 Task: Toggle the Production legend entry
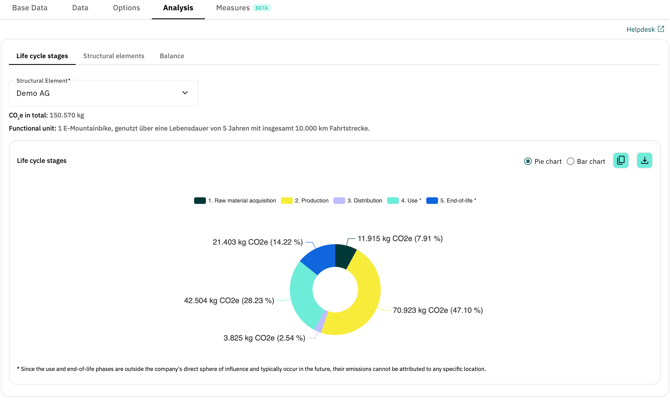(306, 201)
